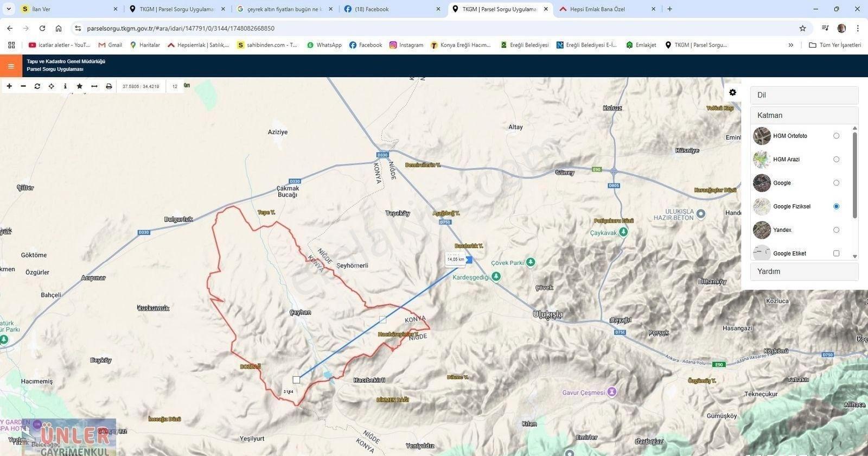Bookmark this page with star
The width and height of the screenshot is (868, 456).
click(x=802, y=28)
